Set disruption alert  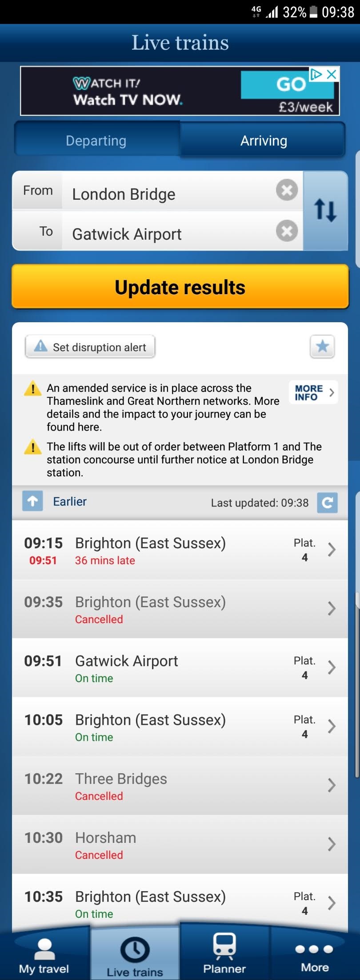coord(90,347)
